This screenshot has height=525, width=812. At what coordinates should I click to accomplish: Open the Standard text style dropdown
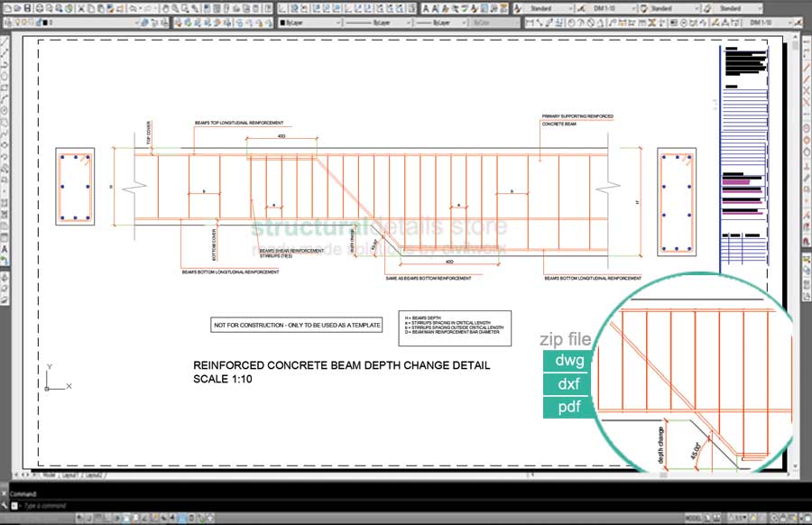(552, 8)
